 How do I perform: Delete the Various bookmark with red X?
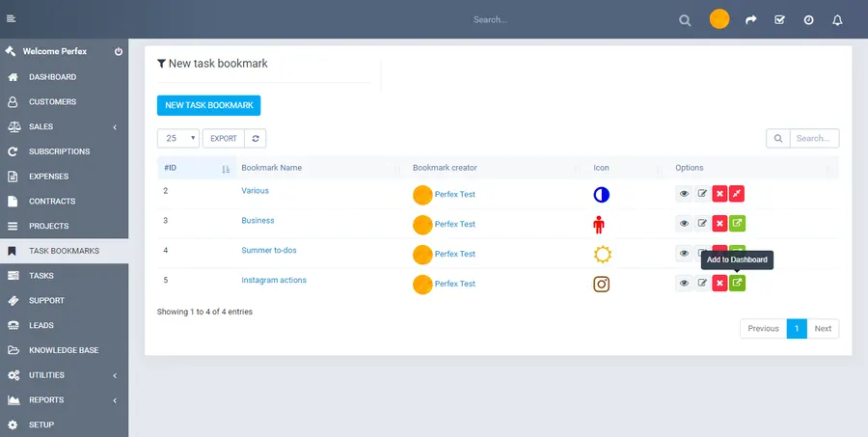[x=719, y=194]
